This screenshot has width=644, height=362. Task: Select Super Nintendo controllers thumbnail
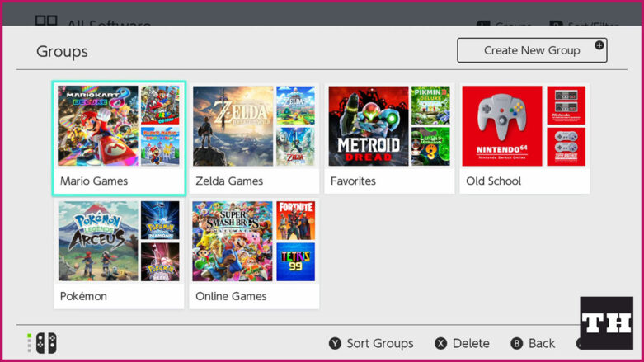point(566,147)
